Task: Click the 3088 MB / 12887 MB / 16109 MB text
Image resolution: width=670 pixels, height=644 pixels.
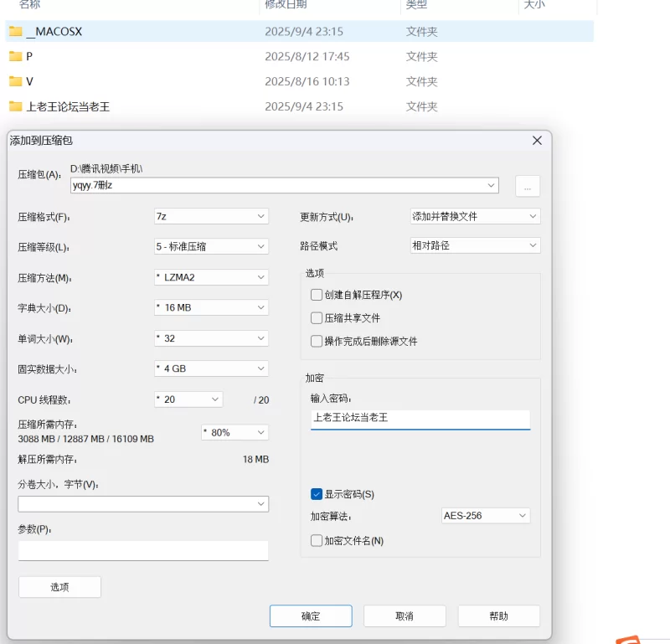Action: [x=86, y=439]
